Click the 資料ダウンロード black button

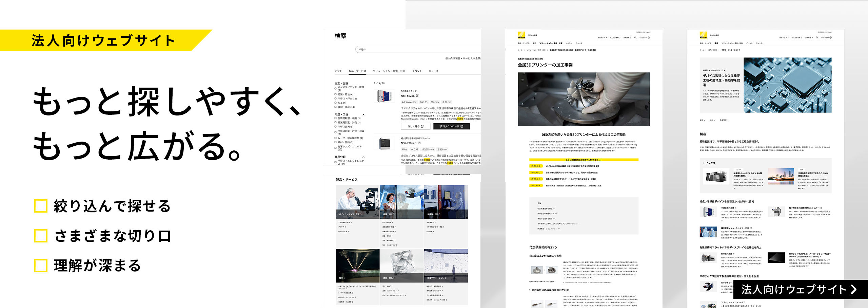pyautogui.click(x=451, y=126)
